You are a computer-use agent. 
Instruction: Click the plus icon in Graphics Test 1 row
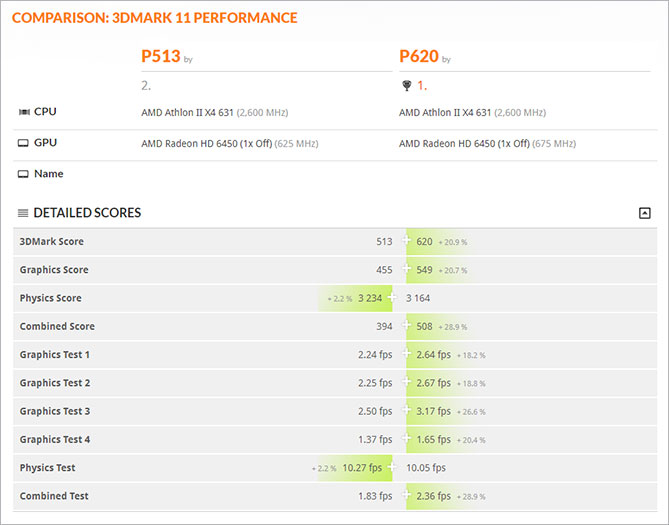[x=406, y=353]
